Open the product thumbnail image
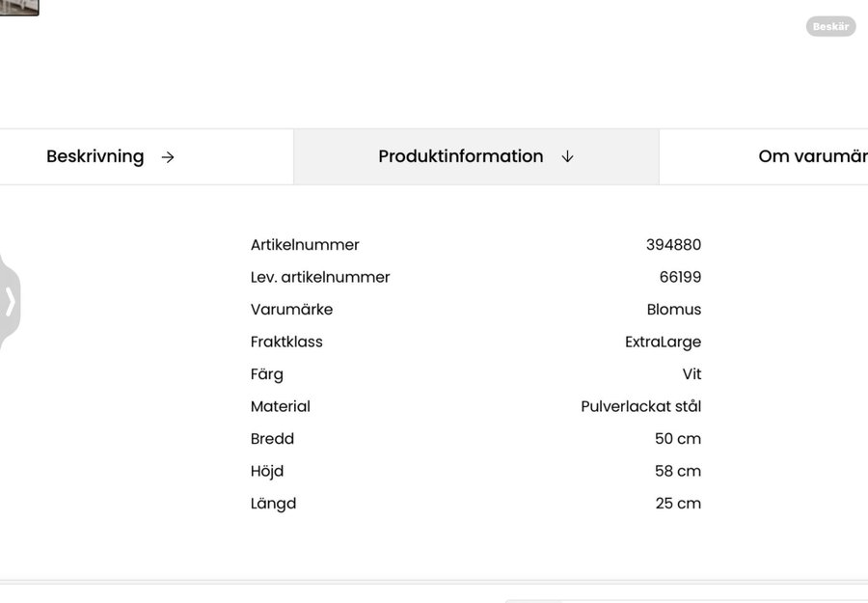868x603 pixels. coord(18,7)
